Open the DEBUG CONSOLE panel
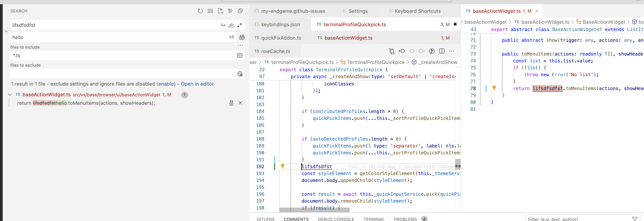Viewport: 644px width, 221px height. (336, 219)
